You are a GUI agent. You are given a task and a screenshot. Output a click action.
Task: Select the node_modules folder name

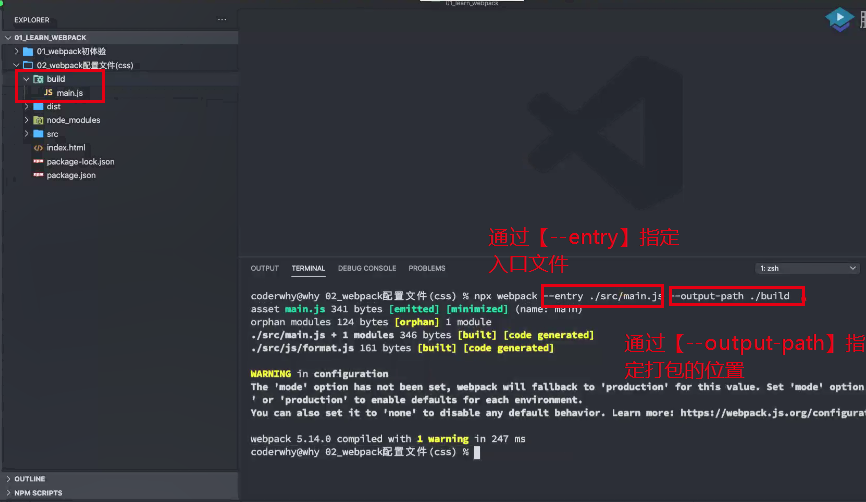point(73,120)
